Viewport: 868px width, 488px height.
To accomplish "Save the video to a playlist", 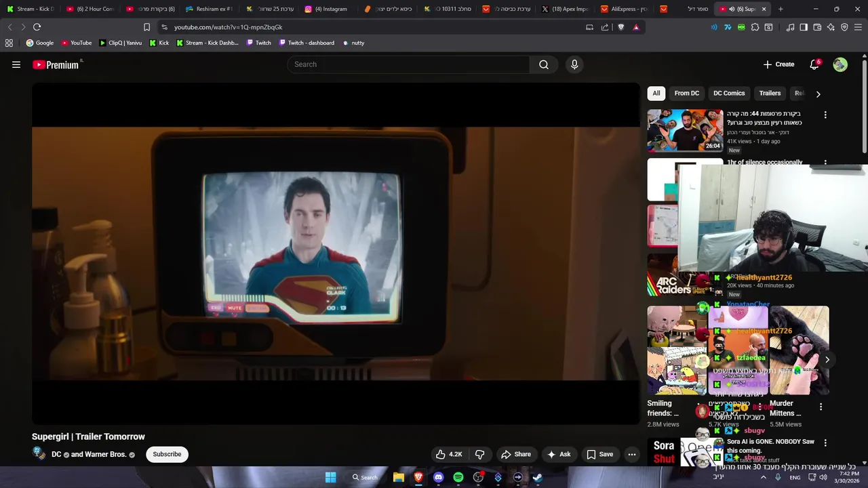I will click(599, 454).
